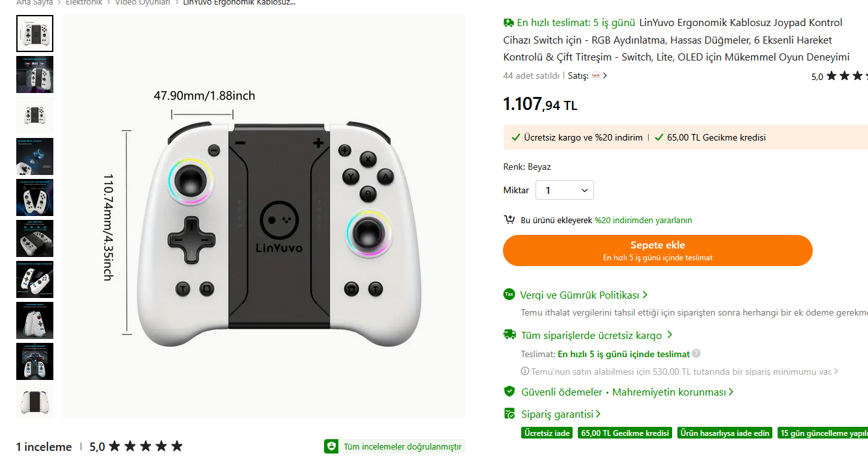Go to the Elektronik breadcrumb

(x=84, y=3)
